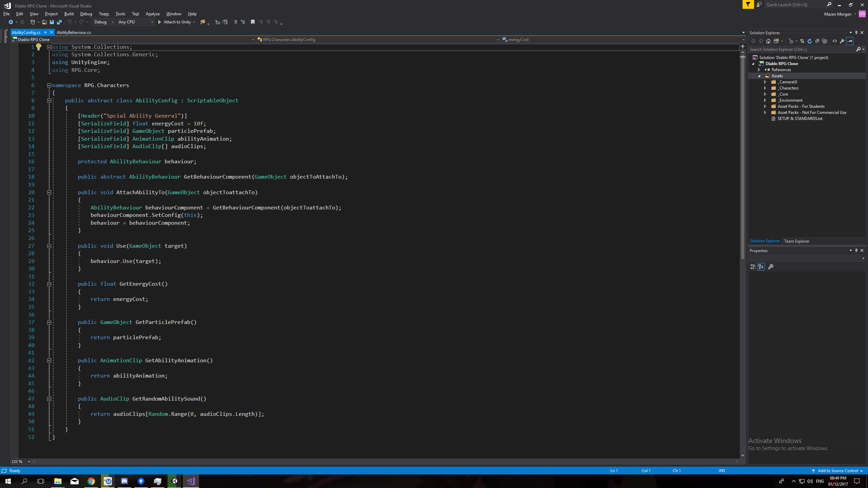Viewport: 868px width, 488px height.
Task: Expand the _Characters folder in the tree
Action: pyautogui.click(x=765, y=88)
